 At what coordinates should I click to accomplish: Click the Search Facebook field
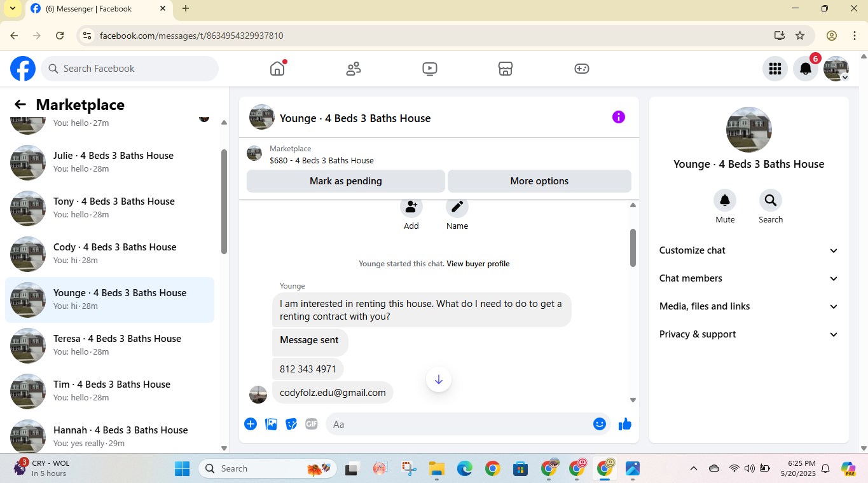pyautogui.click(x=130, y=69)
